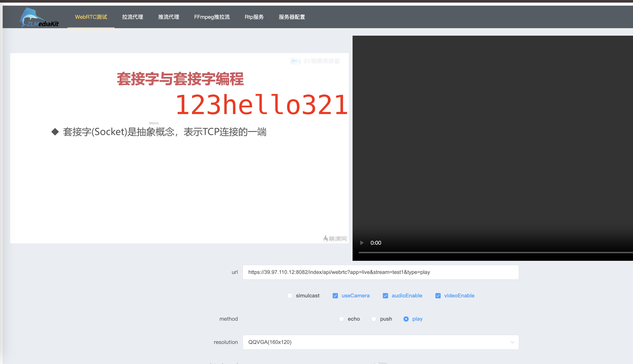The image size is (633, 364).
Task: Open the 推流代理 tab
Action: [168, 17]
